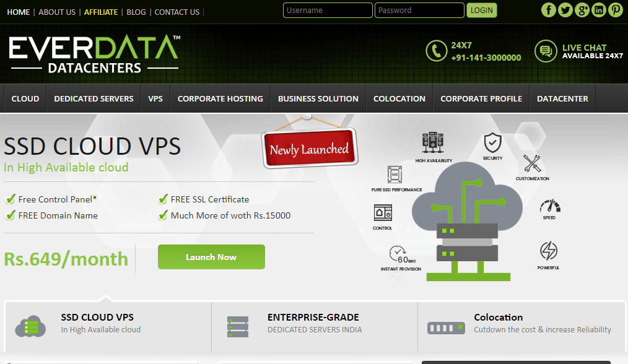Click the Speed gauge icon
The height and width of the screenshot is (364, 628).
pyautogui.click(x=550, y=206)
